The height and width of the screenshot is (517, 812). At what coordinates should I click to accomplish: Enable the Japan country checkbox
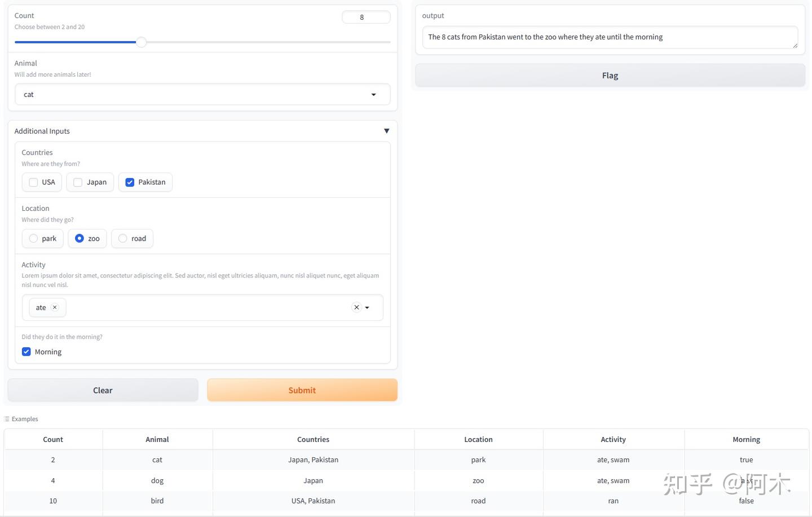78,182
